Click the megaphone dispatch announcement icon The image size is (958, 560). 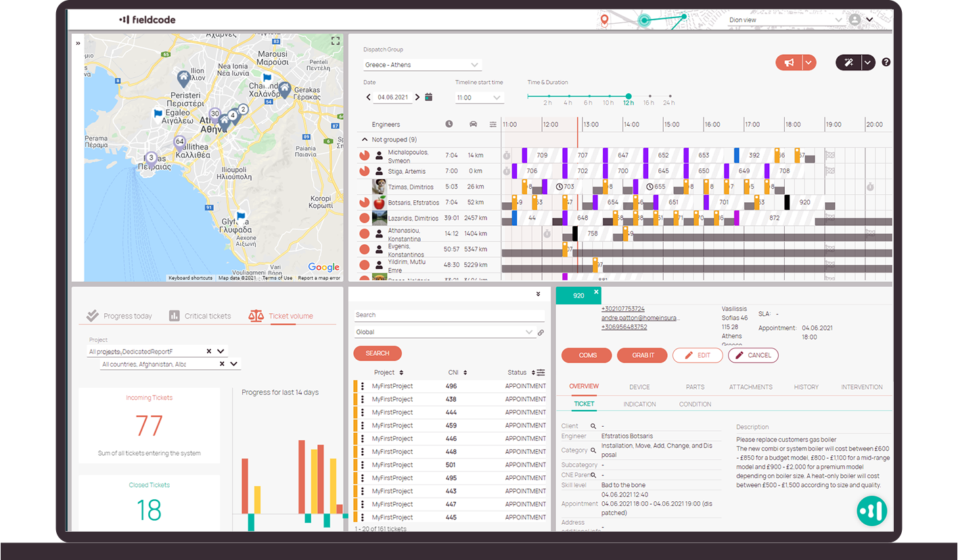[x=790, y=62]
